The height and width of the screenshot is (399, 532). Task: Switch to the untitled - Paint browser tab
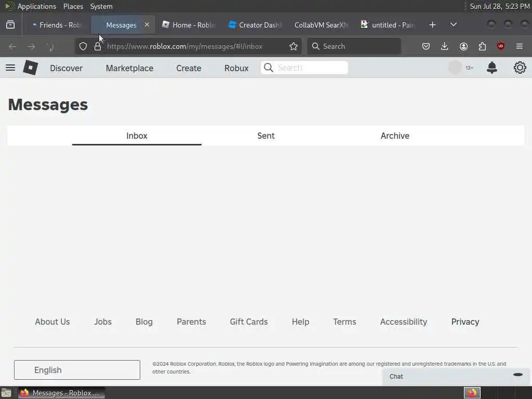[388, 25]
